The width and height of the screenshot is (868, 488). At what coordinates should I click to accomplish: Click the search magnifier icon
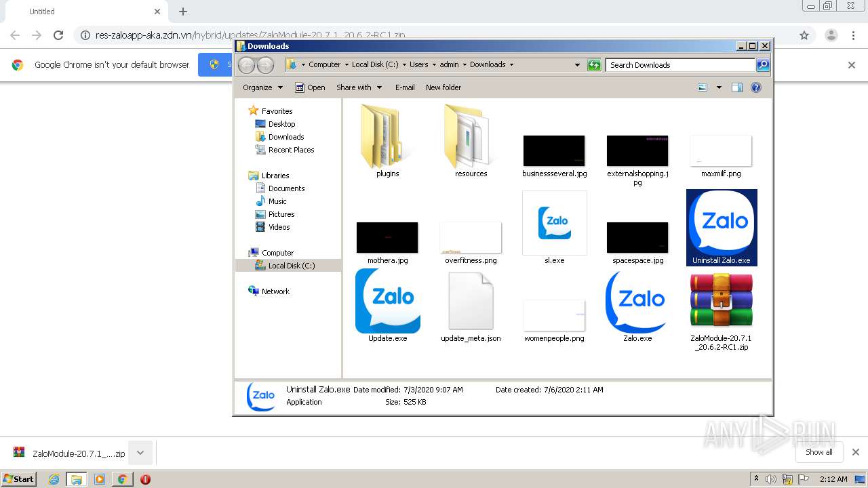click(x=763, y=65)
